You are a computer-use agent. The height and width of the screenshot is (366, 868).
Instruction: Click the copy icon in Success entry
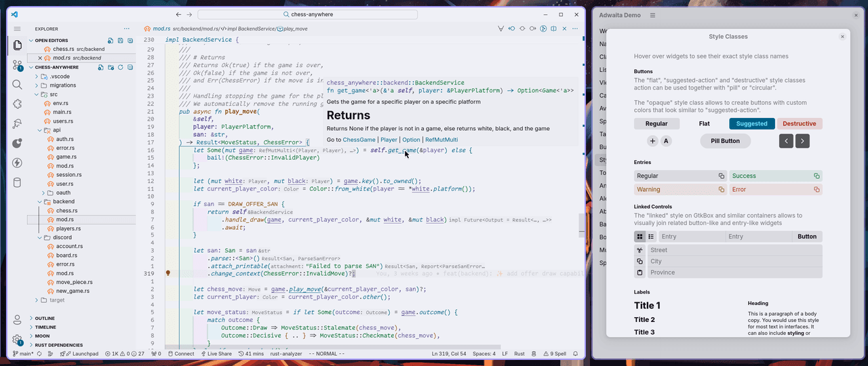click(x=816, y=176)
